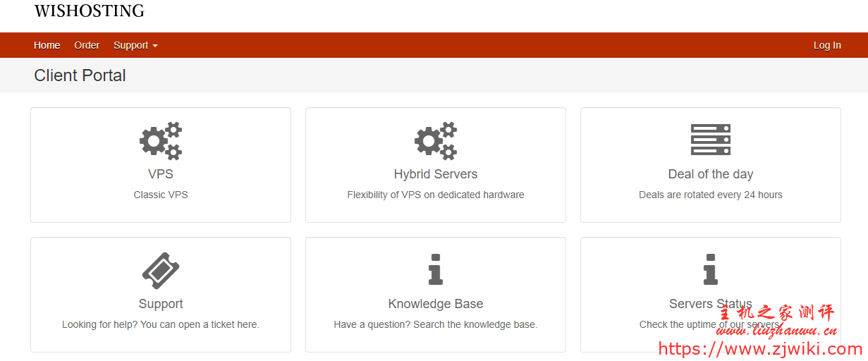Viewport: 868px width, 361px height.
Task: Click the WISHOSTING logo
Action: pyautogui.click(x=90, y=11)
